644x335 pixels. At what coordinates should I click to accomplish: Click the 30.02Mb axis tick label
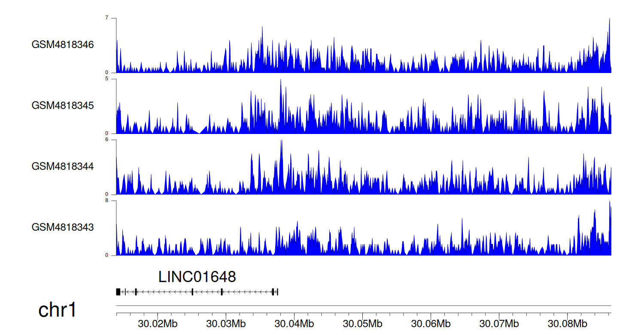coord(158,323)
